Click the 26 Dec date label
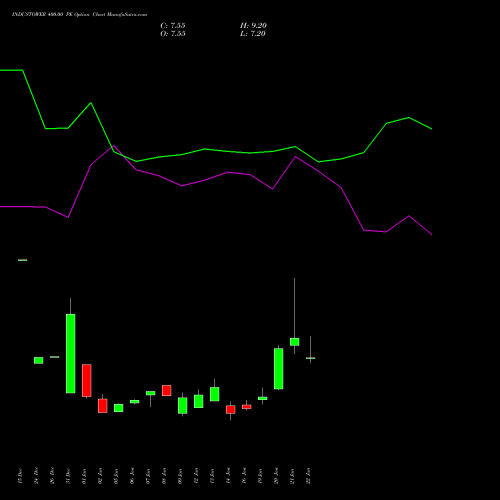 pyautogui.click(x=52, y=476)
